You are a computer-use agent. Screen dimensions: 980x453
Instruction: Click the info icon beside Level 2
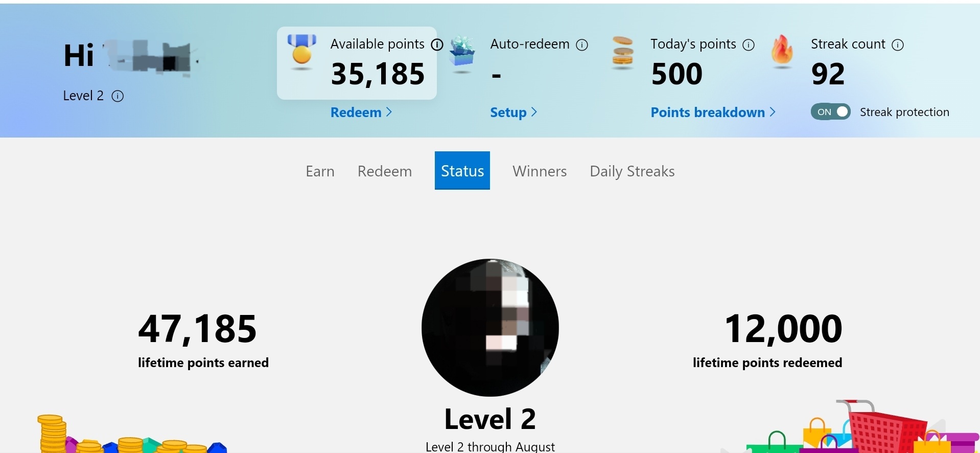pos(118,96)
